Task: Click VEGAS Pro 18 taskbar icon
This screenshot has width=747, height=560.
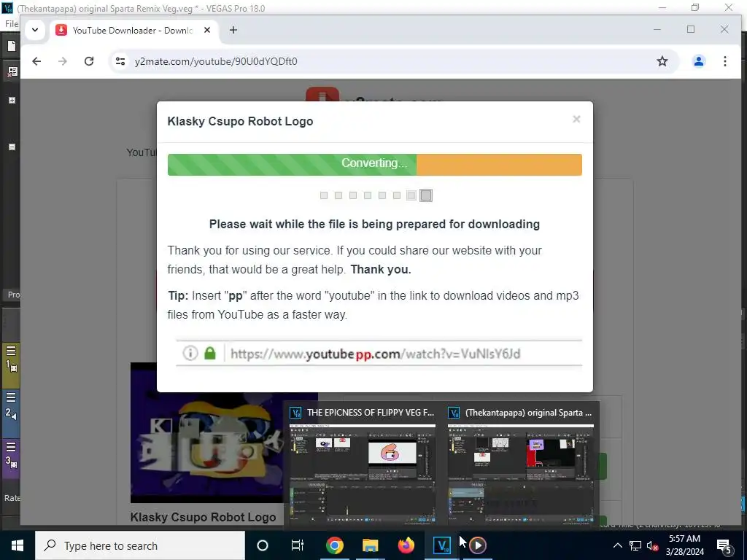Action: (x=441, y=545)
